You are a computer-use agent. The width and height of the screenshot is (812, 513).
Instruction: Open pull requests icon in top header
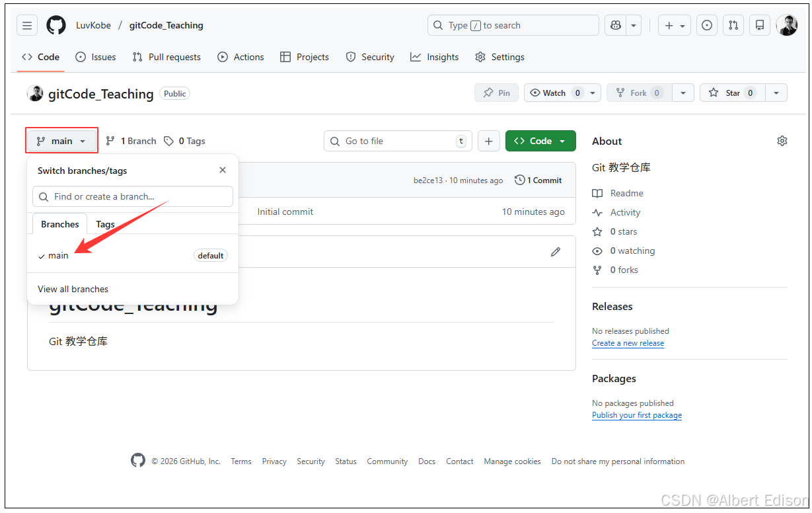click(733, 26)
